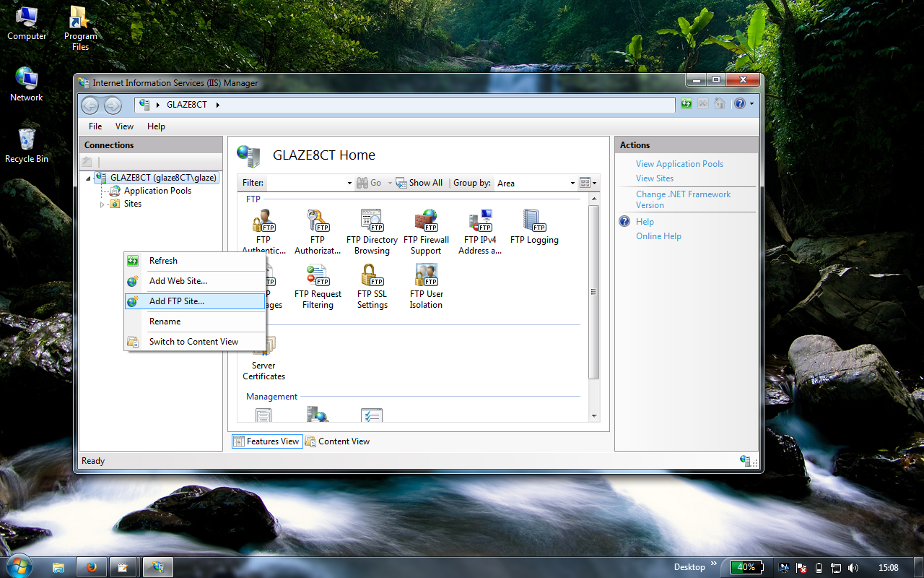924x578 pixels.
Task: Expand the address bar arrow after GLAZE8CT
Action: pos(217,105)
